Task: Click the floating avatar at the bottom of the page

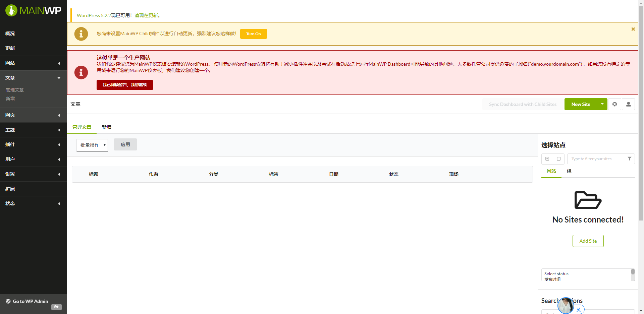Action: (566, 306)
